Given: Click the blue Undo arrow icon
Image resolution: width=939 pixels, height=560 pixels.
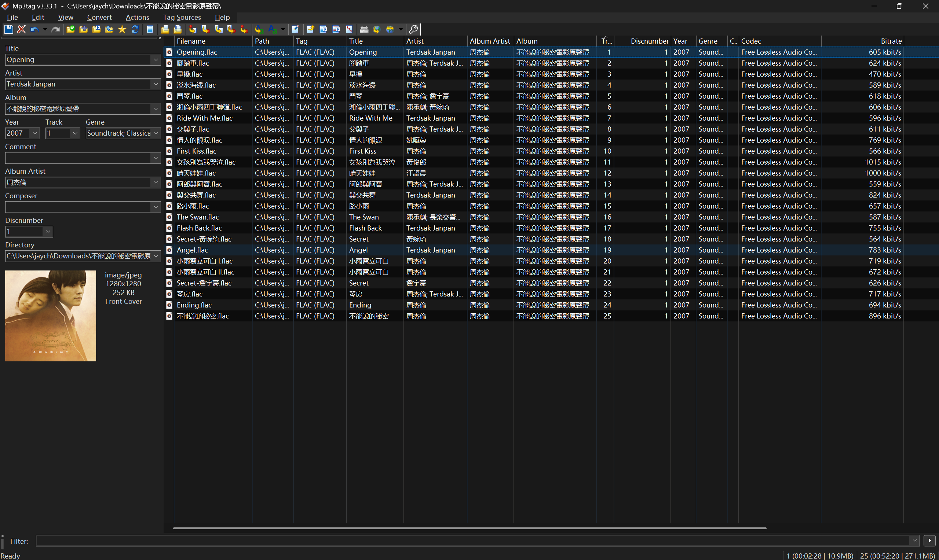Looking at the screenshot, I should [34, 29].
